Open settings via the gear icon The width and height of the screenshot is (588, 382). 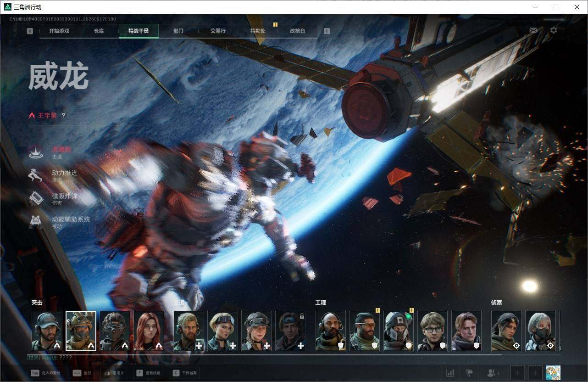(554, 30)
